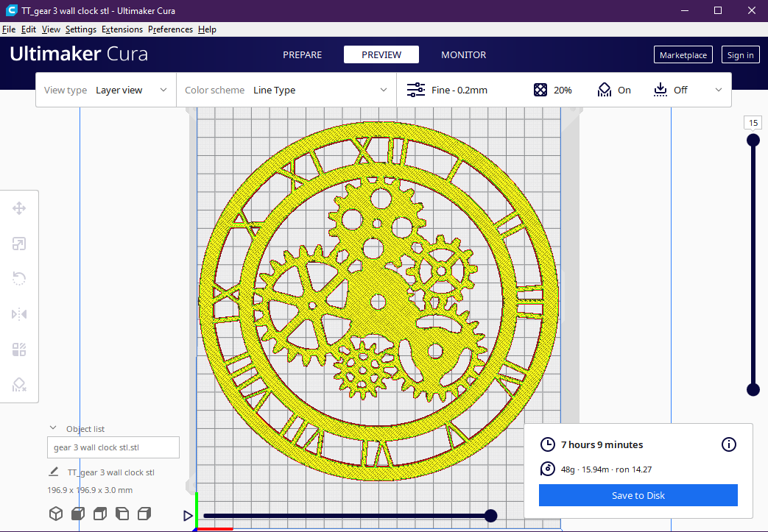Switch to the MONITOR stage
Screen dimensions: 768x532
pos(463,54)
